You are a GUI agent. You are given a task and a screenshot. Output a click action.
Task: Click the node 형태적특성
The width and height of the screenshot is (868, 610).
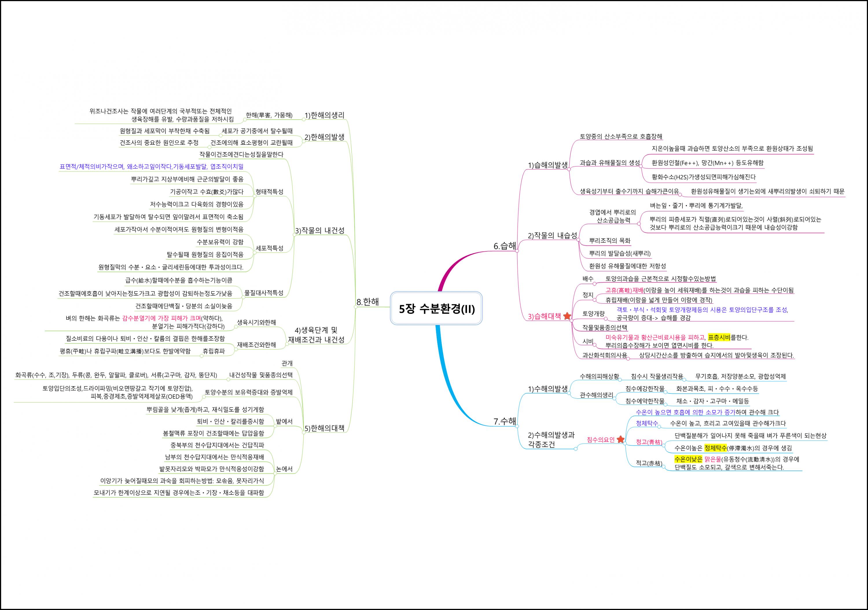pyautogui.click(x=269, y=192)
